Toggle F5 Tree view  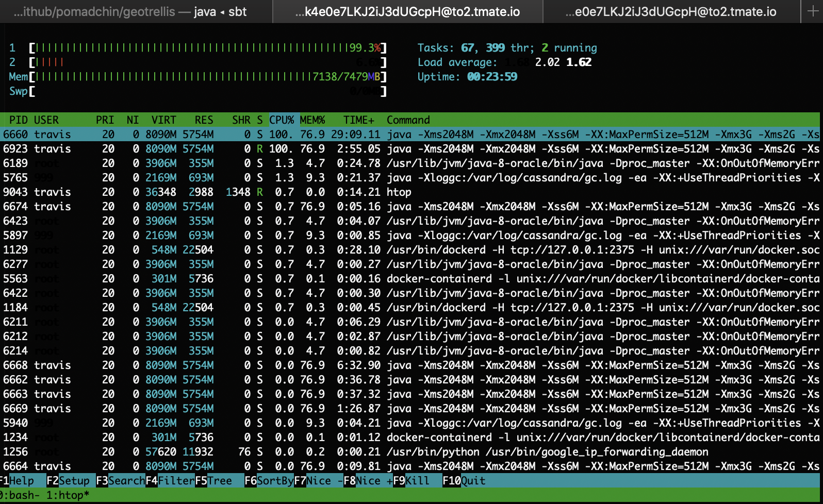[x=213, y=481]
